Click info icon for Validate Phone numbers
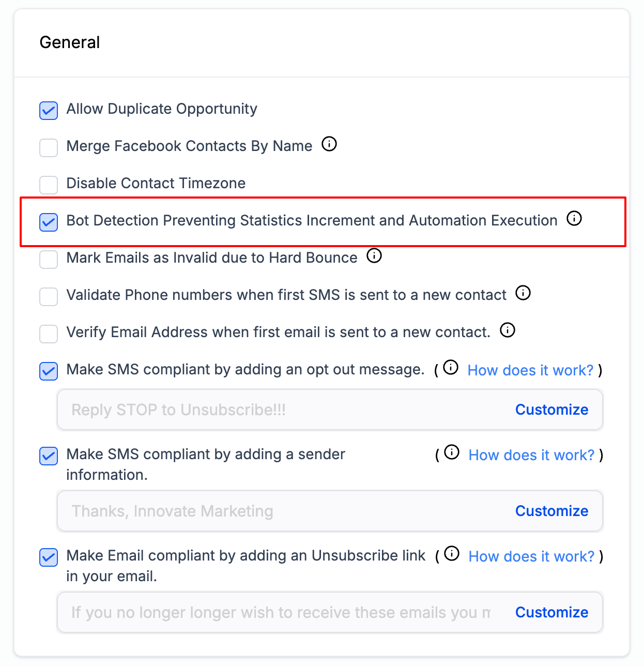The height and width of the screenshot is (666, 644). (523, 293)
